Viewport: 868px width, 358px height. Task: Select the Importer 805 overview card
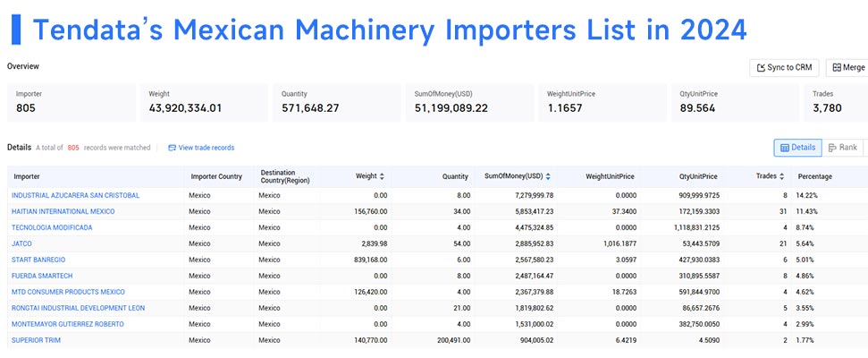point(72,103)
